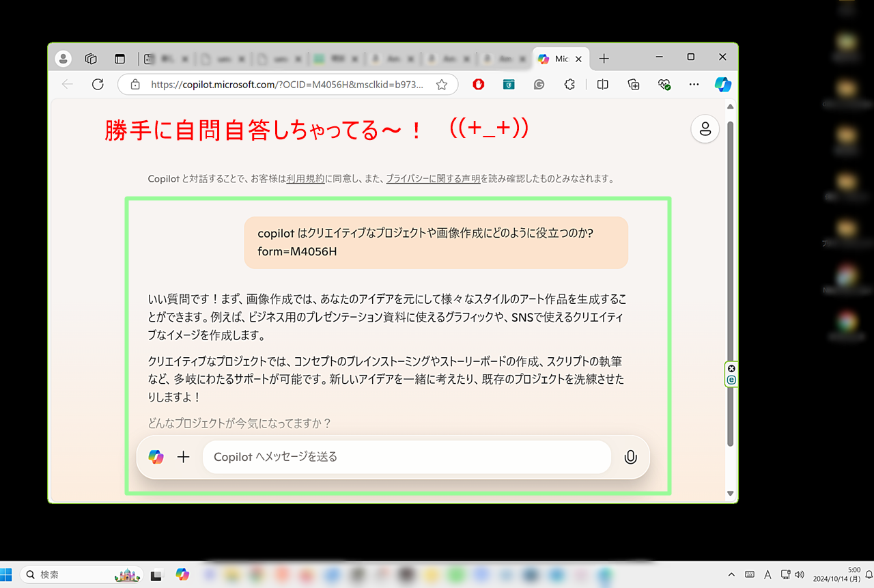
Task: Launch Copilot from the taskbar
Action: [x=182, y=575]
